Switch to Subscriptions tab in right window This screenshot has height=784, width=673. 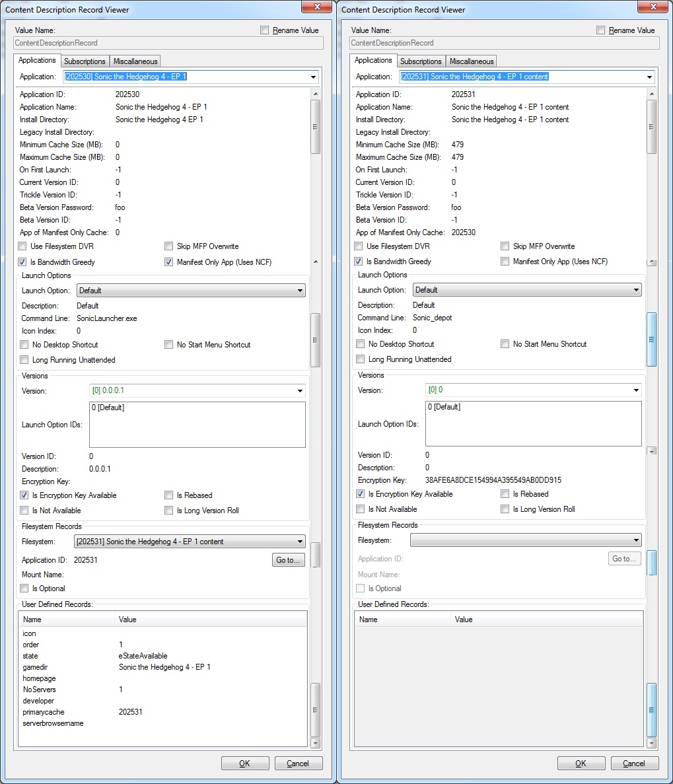pos(421,61)
